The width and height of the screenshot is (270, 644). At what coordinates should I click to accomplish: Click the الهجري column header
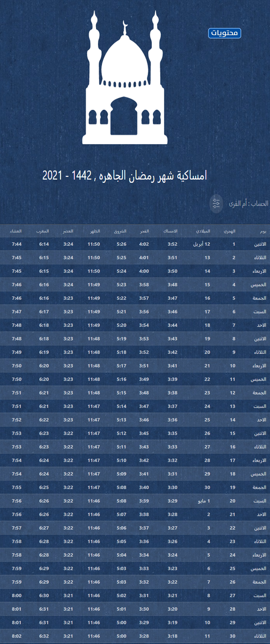[229, 231]
